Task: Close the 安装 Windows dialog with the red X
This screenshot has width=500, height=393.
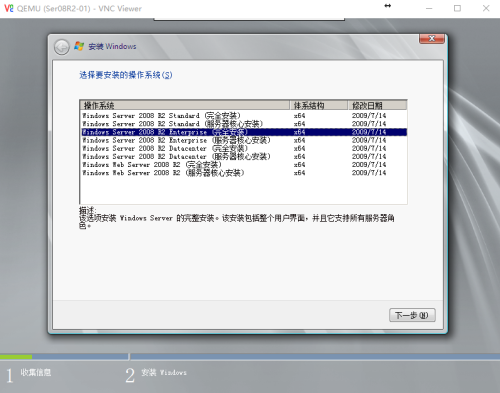Action: (432, 39)
